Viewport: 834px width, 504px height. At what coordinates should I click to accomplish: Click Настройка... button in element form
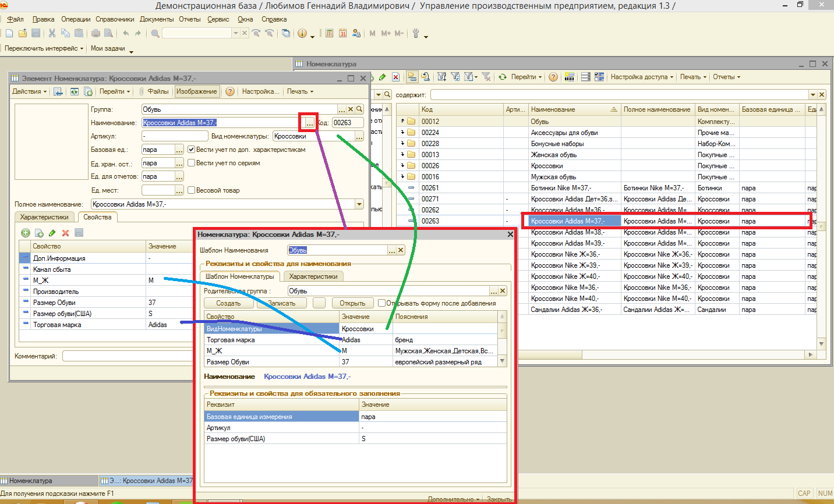point(260,91)
